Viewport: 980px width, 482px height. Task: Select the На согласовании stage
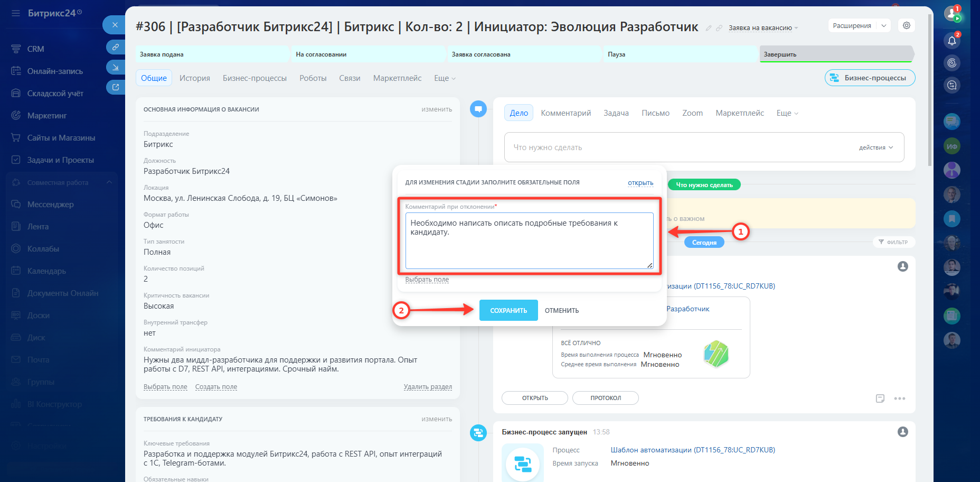(x=369, y=54)
